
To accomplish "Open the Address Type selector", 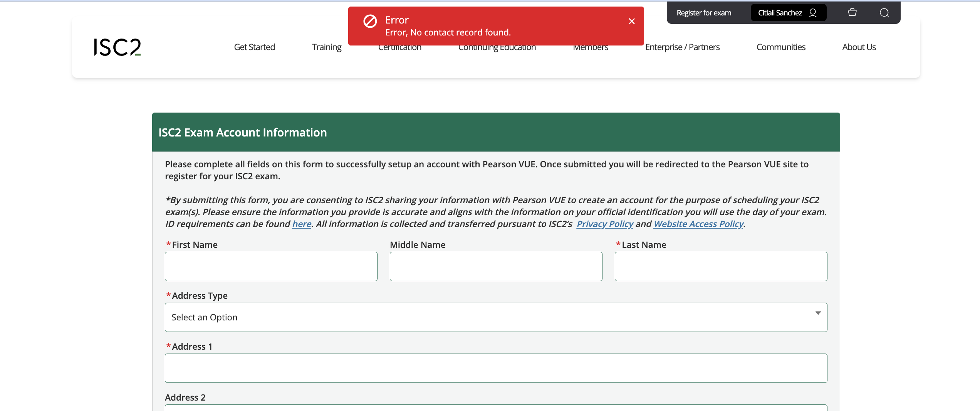I will pos(496,317).
